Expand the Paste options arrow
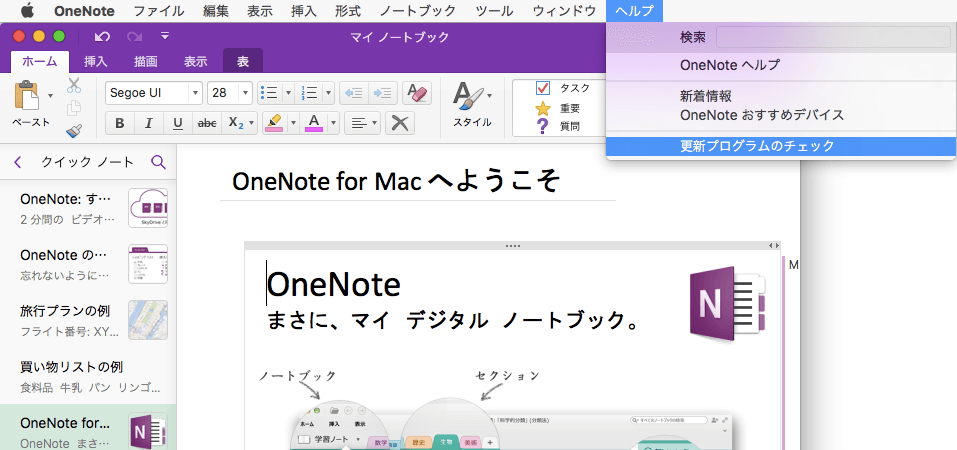The height and width of the screenshot is (450, 957). [x=50, y=95]
